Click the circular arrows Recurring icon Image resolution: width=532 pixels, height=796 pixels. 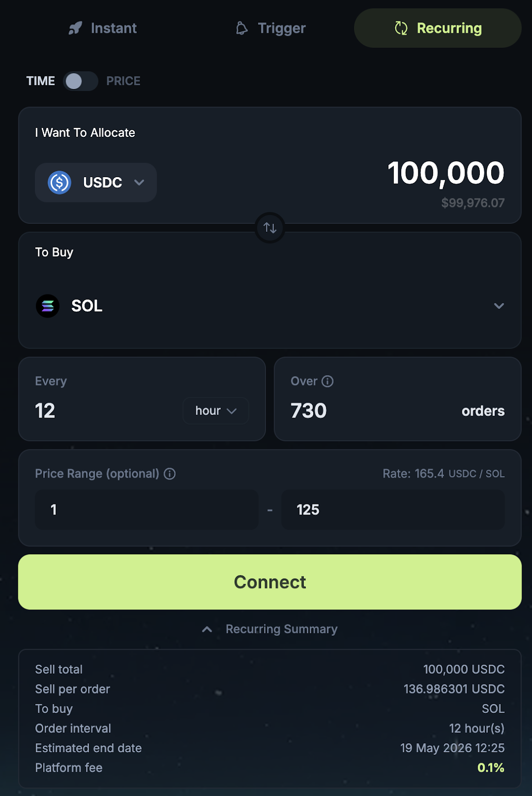click(401, 28)
